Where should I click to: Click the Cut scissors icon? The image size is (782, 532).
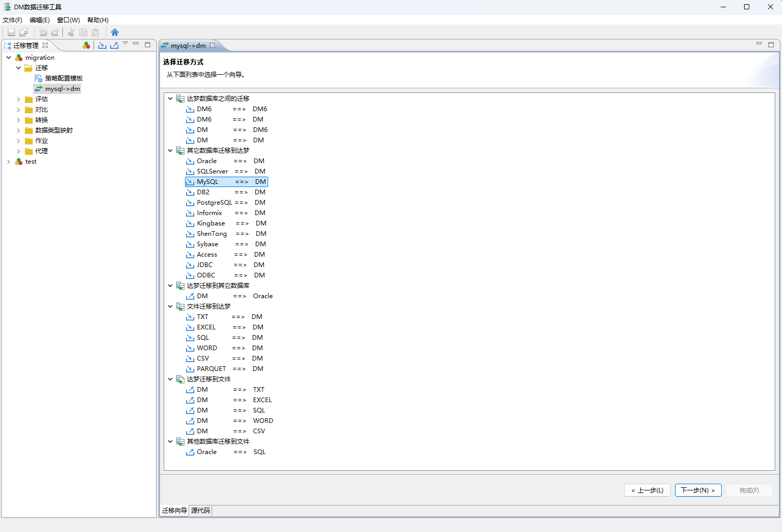click(71, 32)
